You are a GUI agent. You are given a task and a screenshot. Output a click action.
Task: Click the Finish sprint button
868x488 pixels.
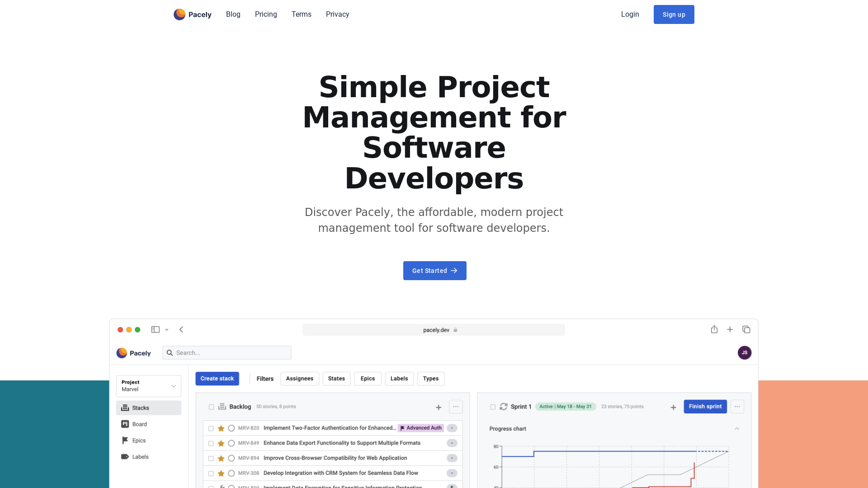click(705, 407)
